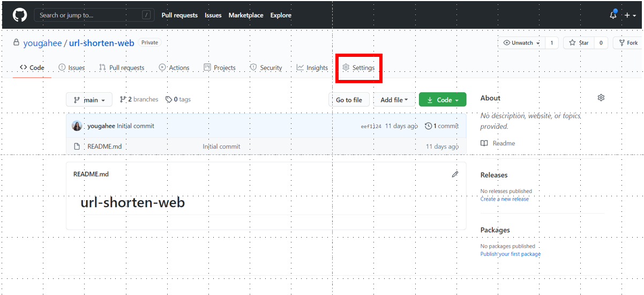Image resolution: width=644 pixels, height=295 pixels.
Task: Open the notifications bell
Action: 613,15
